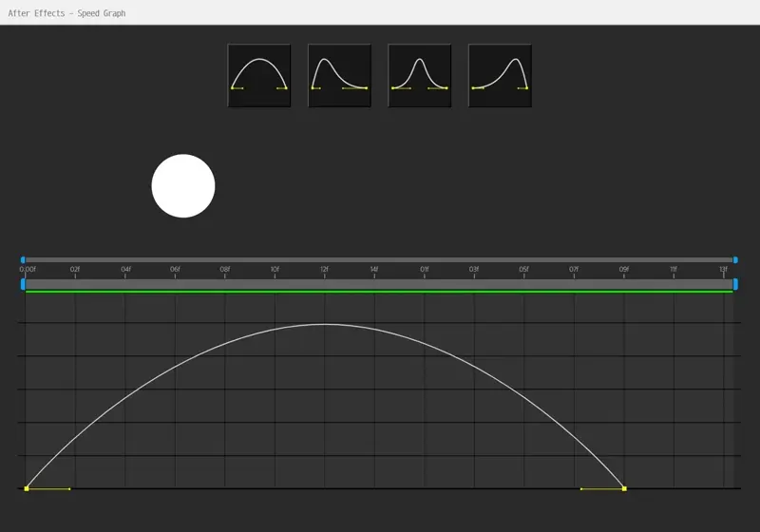Pick the late-peak speed curve preset
The image size is (760, 532).
[x=500, y=75]
